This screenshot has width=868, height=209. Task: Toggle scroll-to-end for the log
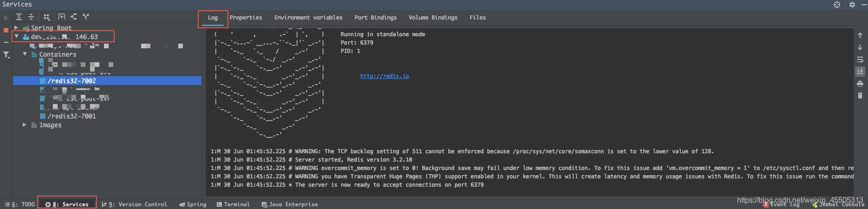click(x=860, y=72)
